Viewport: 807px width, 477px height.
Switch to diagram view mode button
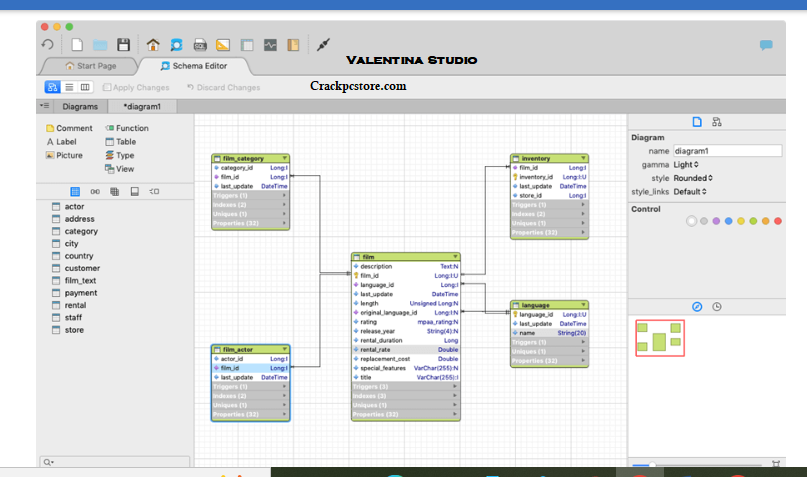pos(52,87)
